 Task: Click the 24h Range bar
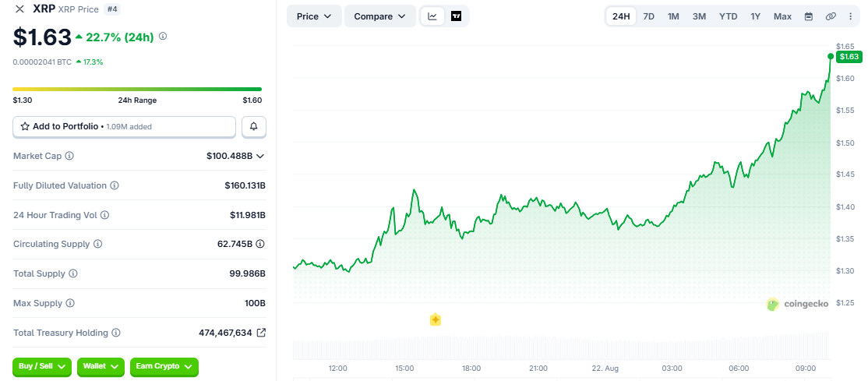[137, 89]
